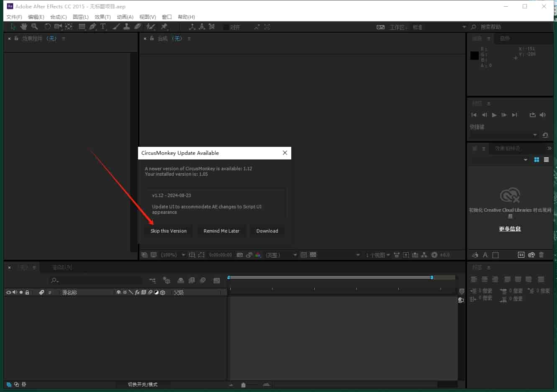Click the Frame Blending icon in timeline

click(x=192, y=281)
